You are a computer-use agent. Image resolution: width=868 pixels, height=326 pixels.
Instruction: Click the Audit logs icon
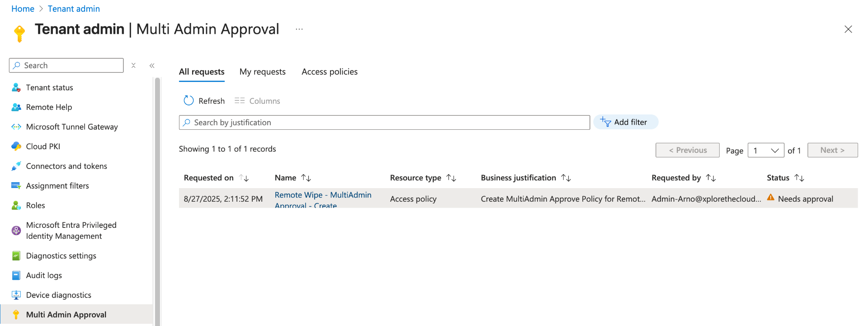(x=16, y=275)
